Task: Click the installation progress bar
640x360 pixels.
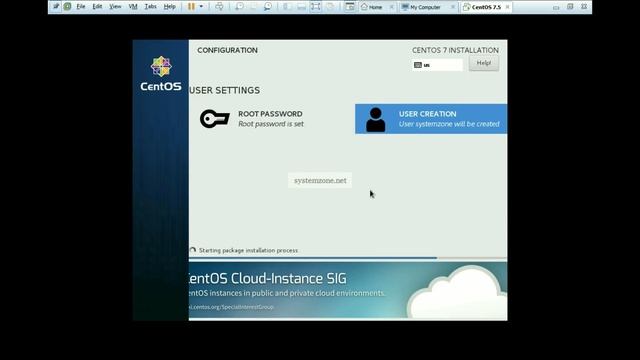Action: coord(348,258)
